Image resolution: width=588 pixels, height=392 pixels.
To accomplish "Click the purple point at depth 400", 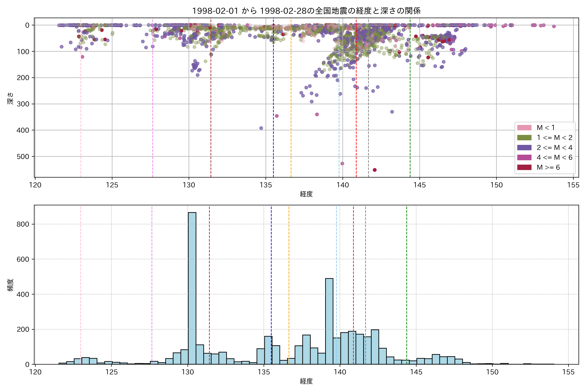I will point(261,128).
